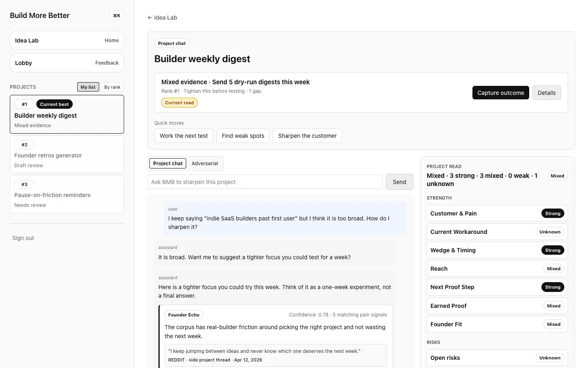Open the ⌘K command shortcut button

tap(117, 16)
